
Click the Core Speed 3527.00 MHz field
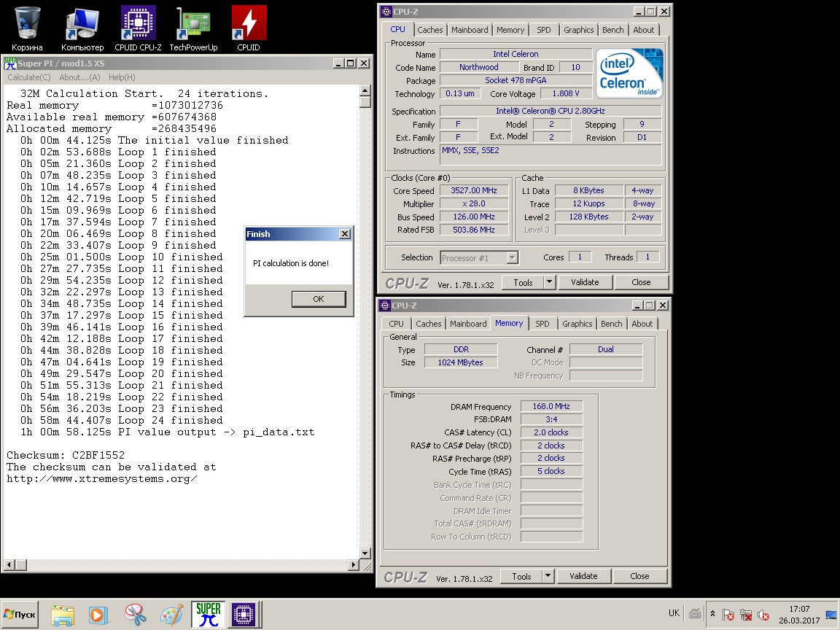pyautogui.click(x=474, y=191)
